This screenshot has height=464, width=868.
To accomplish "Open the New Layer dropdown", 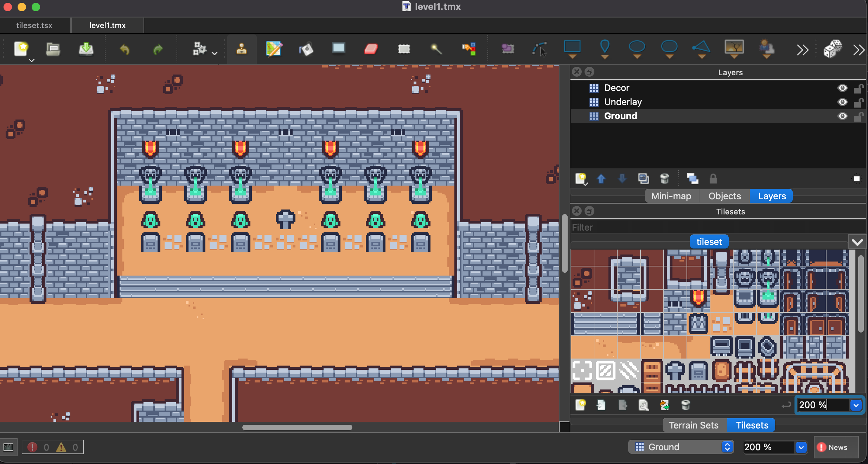I will pyautogui.click(x=581, y=179).
